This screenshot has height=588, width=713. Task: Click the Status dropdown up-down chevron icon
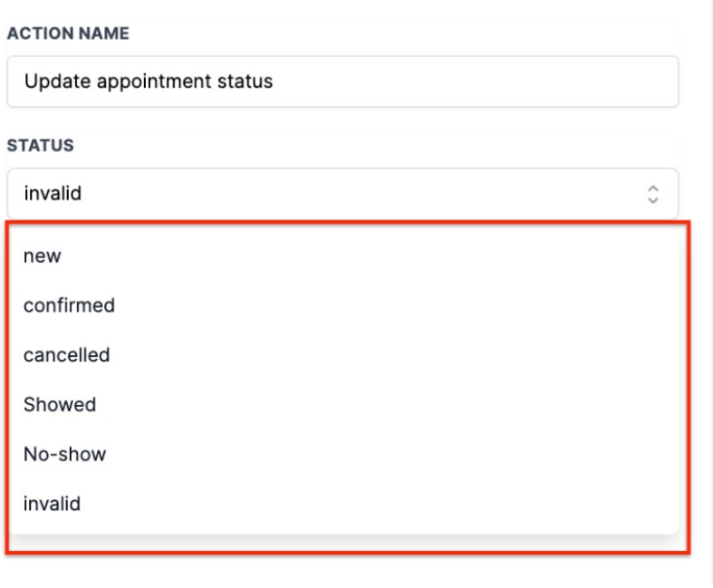[651, 193]
